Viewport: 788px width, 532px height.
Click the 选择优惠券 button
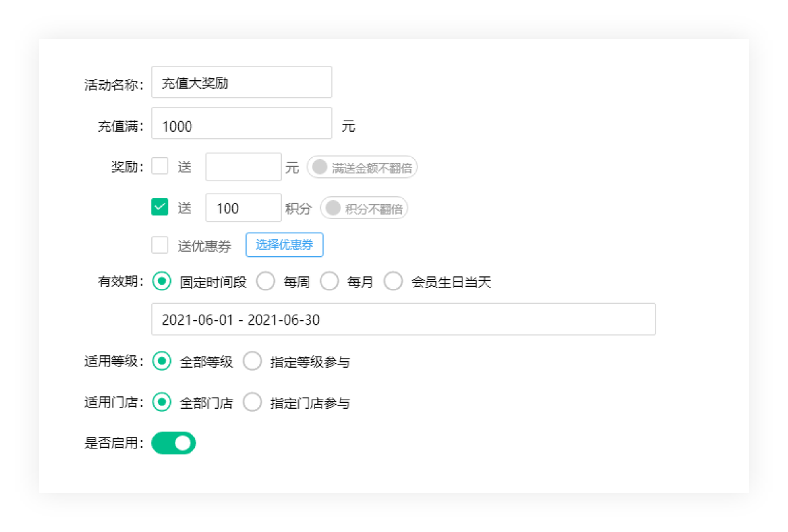(x=284, y=244)
